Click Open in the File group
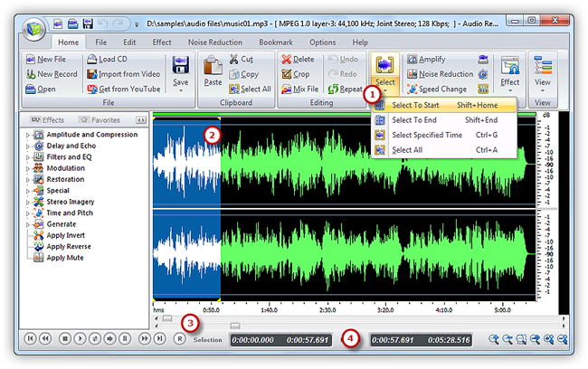 pyautogui.click(x=41, y=90)
